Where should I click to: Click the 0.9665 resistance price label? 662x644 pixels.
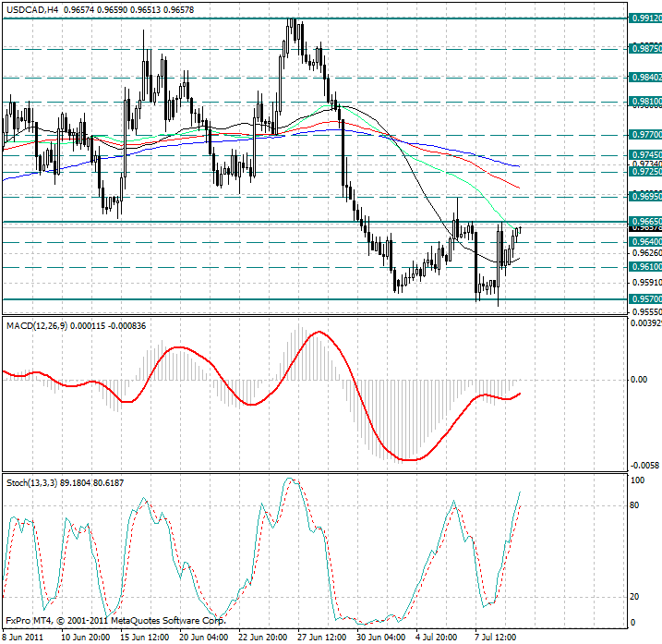click(x=644, y=222)
